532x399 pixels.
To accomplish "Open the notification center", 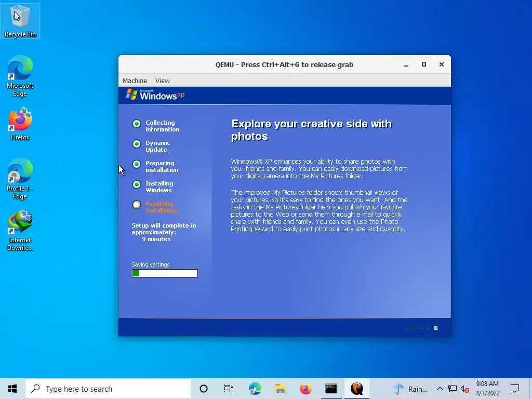I will pos(515,389).
